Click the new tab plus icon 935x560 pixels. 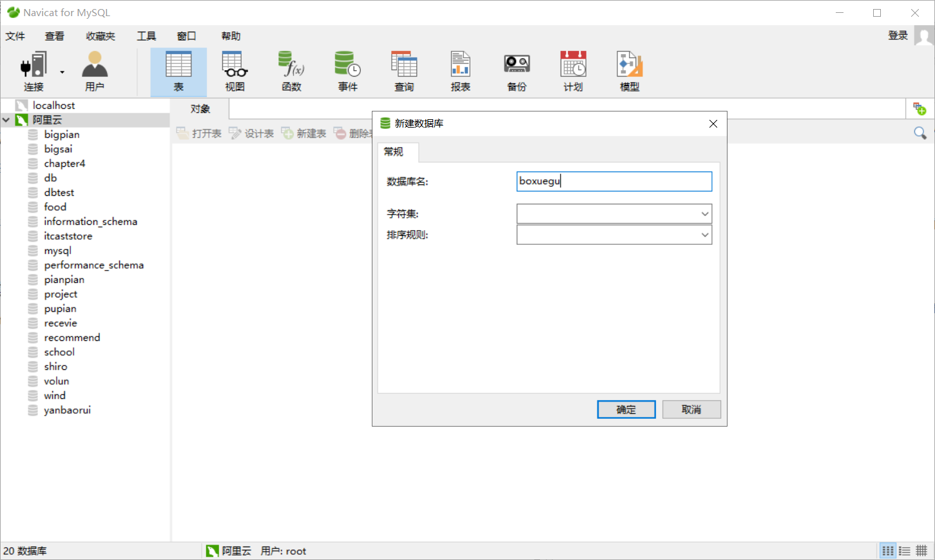pyautogui.click(x=920, y=109)
